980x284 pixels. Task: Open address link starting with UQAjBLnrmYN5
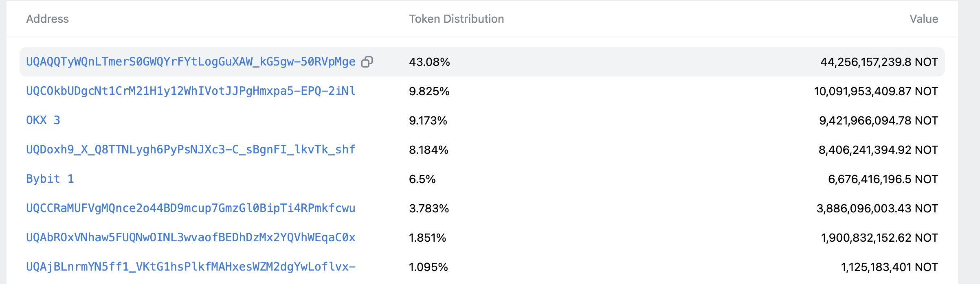[x=191, y=267]
